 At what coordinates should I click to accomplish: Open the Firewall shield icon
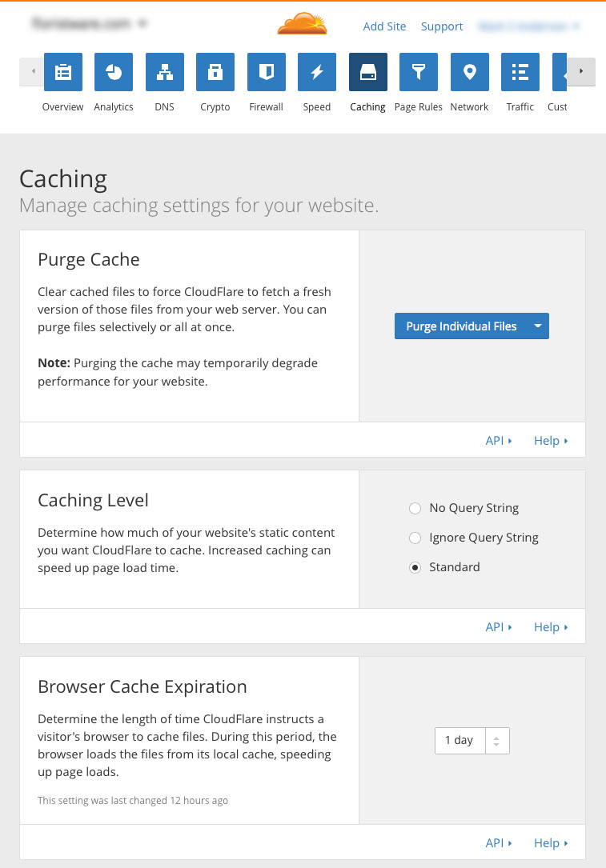click(267, 73)
